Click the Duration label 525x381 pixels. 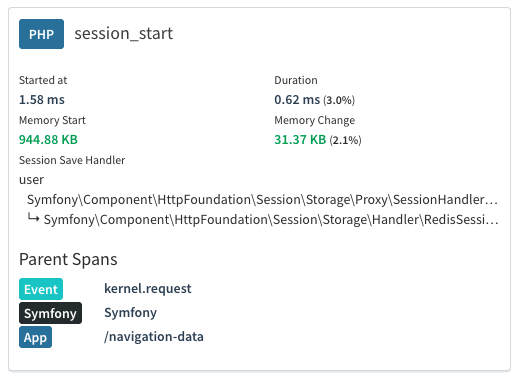pos(296,80)
